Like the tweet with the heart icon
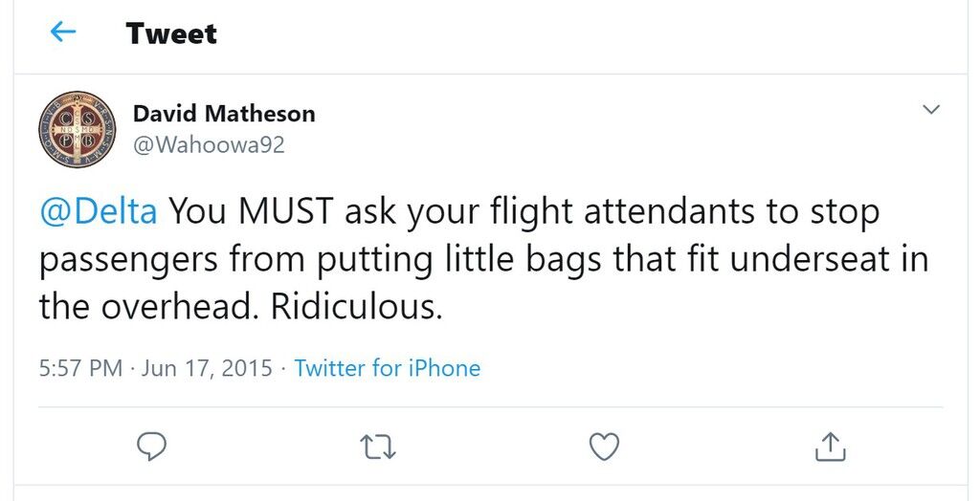 click(605, 447)
